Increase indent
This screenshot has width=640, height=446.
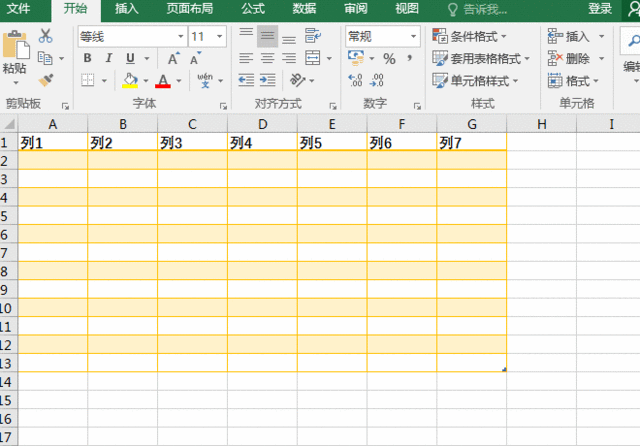(267, 80)
